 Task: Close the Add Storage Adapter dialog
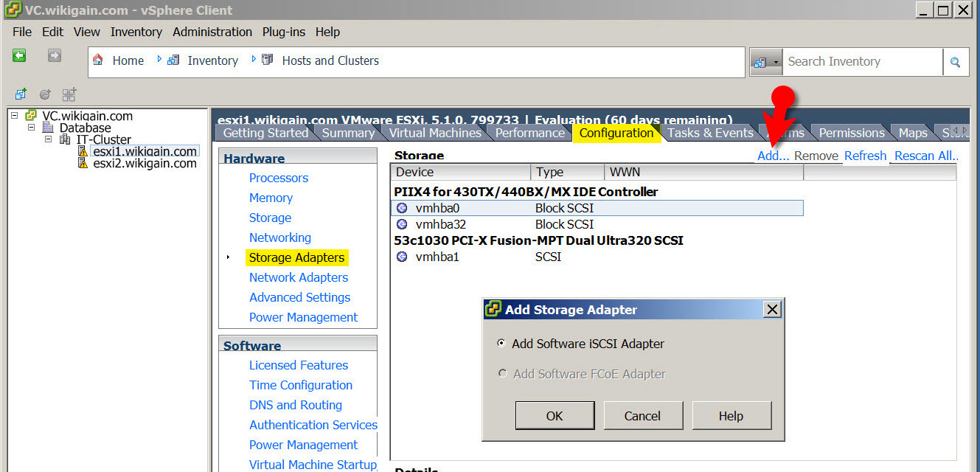point(772,310)
